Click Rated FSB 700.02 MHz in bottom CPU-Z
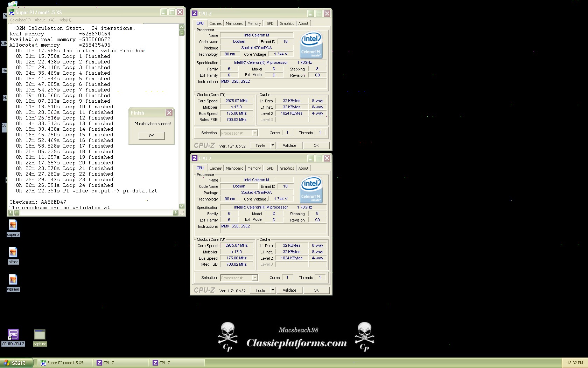The image size is (588, 368). [237, 264]
